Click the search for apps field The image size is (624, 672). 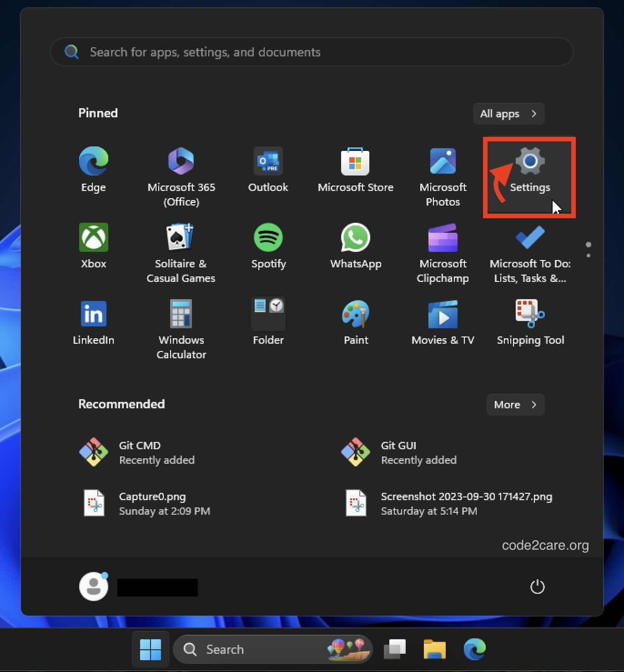312,52
